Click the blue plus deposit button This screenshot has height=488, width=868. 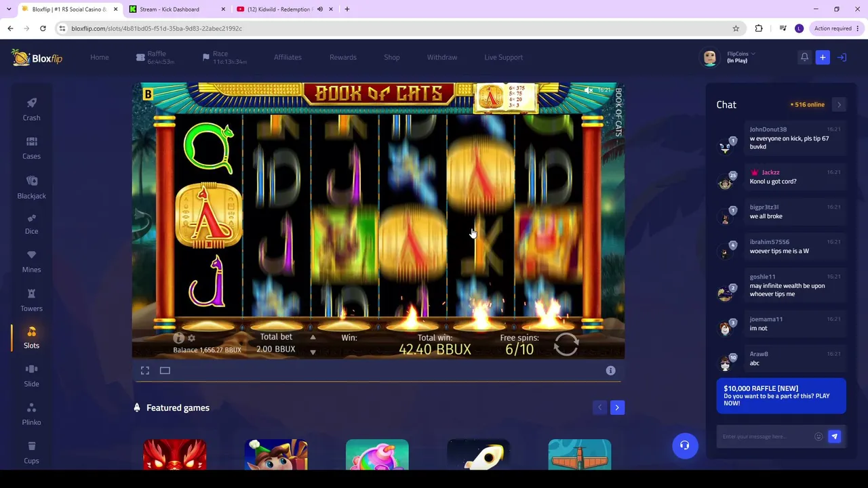pyautogui.click(x=823, y=58)
